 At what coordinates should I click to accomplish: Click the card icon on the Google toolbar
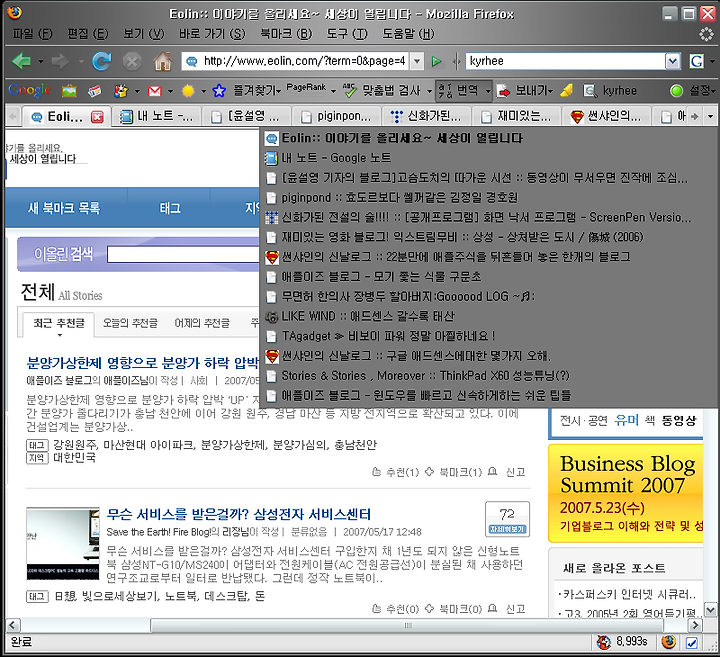[95, 91]
